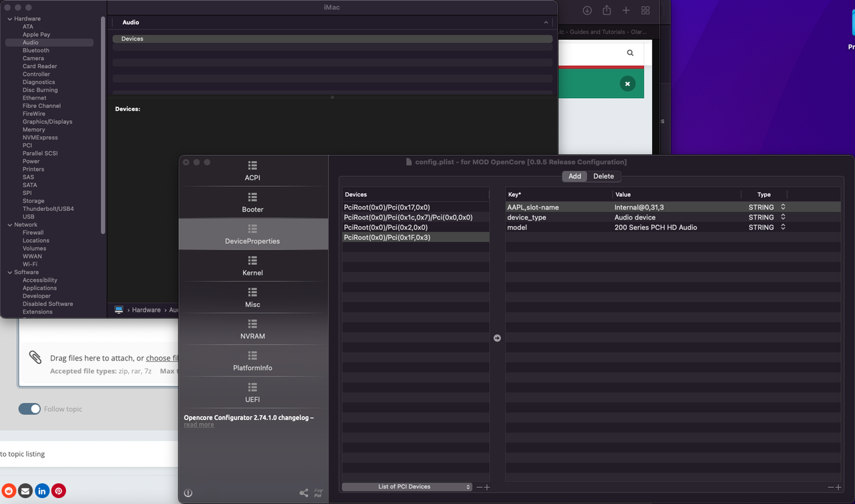Click the split divider handle below Audio list

[x=332, y=97]
